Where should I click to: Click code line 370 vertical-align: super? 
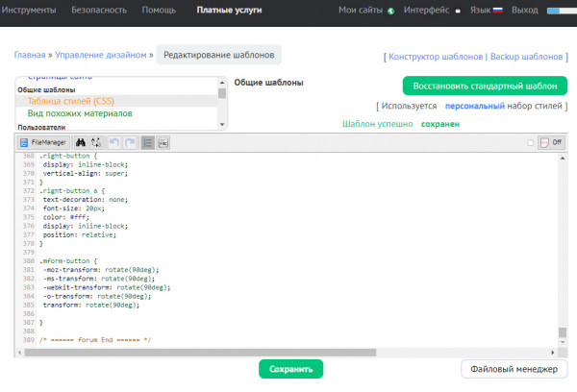(x=86, y=173)
